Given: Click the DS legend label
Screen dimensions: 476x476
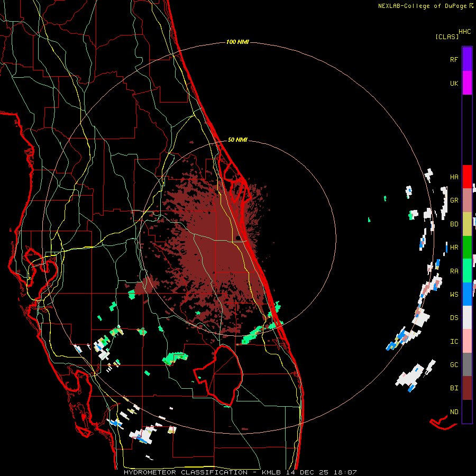Looking at the screenshot, I should pos(454,317).
